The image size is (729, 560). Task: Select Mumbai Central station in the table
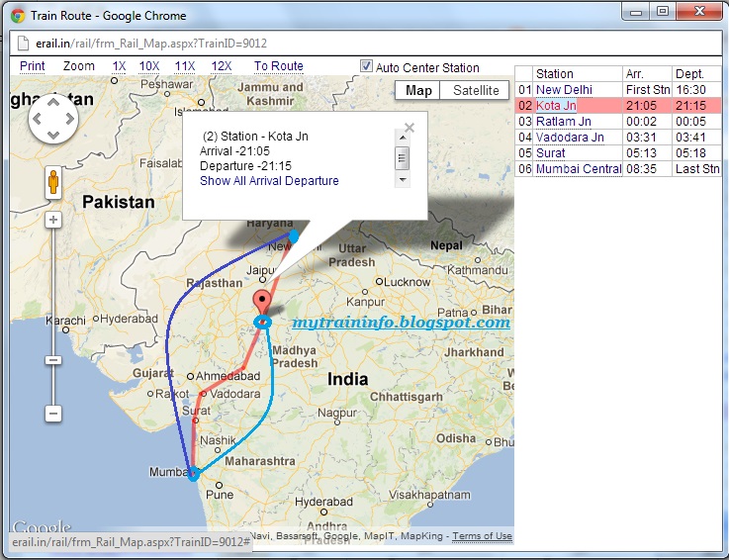coord(579,169)
